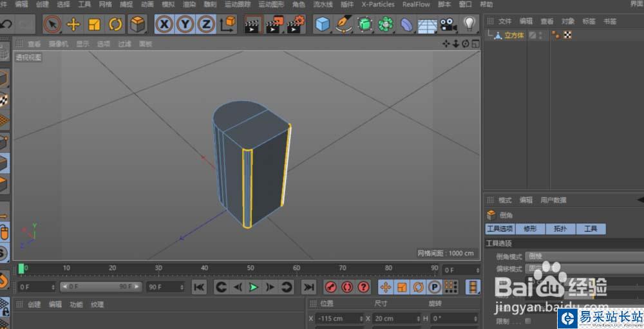Screen dimensions: 644x329
Task: Click the Pen spline tool icon
Action: [x=344, y=25]
